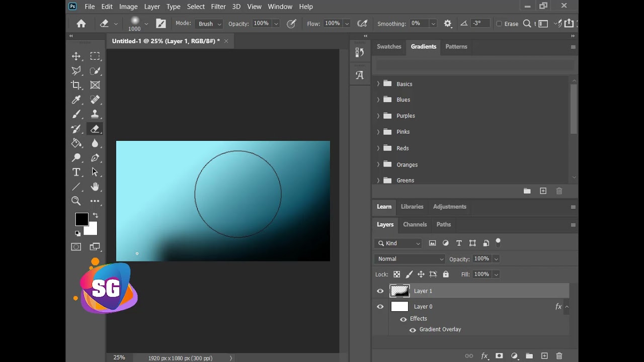Viewport: 644px width, 362px height.
Task: Click the Share icon in options bar
Action: (x=569, y=23)
